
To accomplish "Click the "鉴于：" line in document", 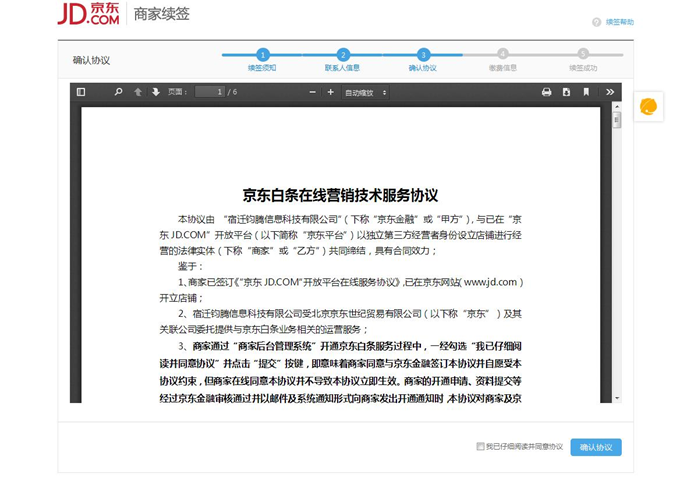I will 190,266.
